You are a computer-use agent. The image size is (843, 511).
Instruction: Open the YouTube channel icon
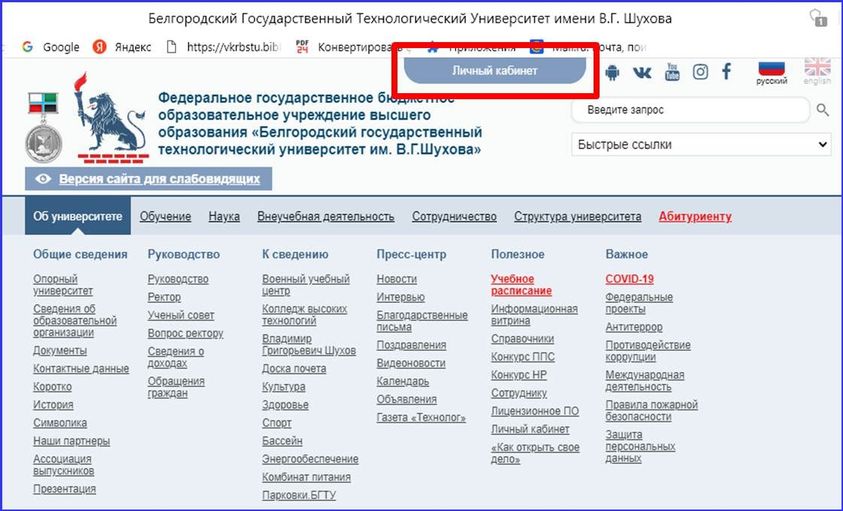pyautogui.click(x=672, y=72)
